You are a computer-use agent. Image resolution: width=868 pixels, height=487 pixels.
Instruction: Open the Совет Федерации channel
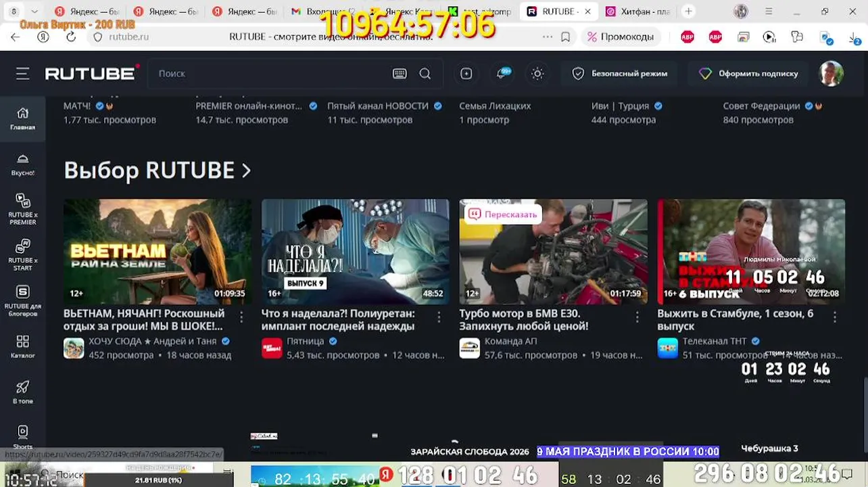click(x=762, y=106)
